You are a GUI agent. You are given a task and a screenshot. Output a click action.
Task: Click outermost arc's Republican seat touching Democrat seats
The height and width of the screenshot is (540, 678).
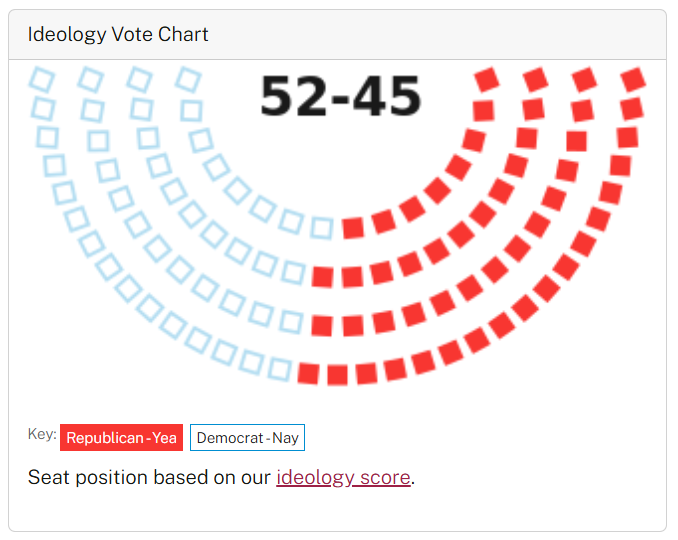309,374
